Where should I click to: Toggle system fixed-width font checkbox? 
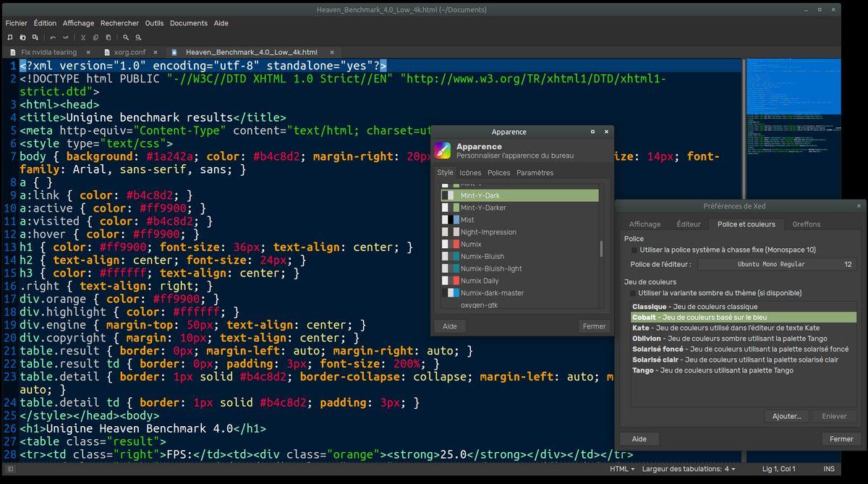pos(633,250)
